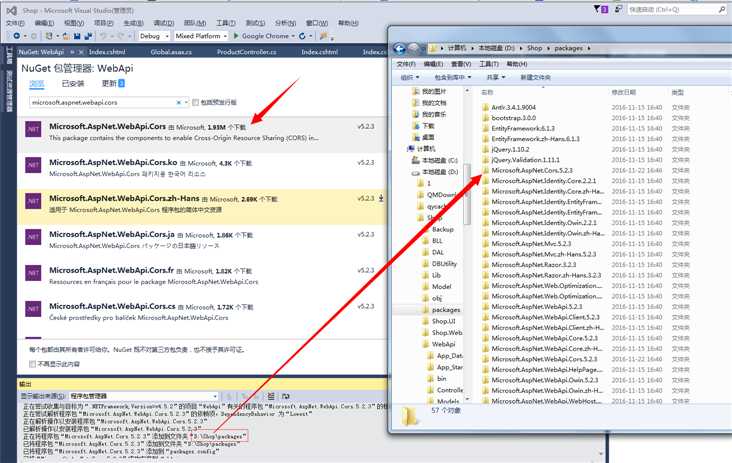Open the Google Chrome browser dropdown arrow
The image size is (732, 463).
tap(293, 36)
